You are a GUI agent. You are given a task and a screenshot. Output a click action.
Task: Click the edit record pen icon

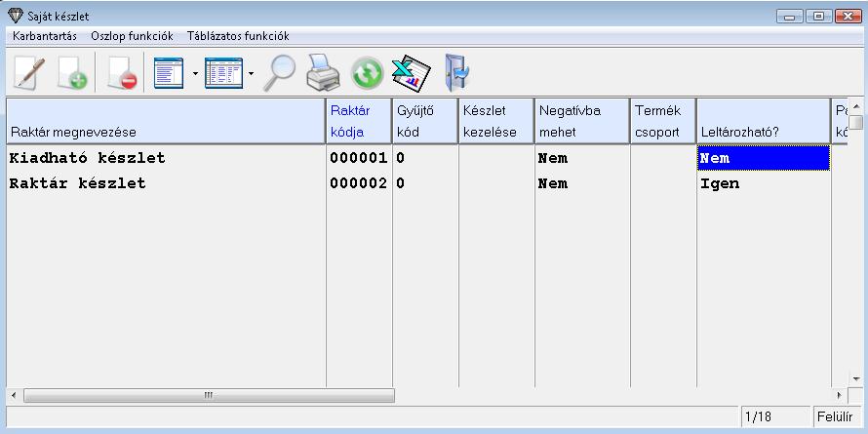(x=29, y=72)
